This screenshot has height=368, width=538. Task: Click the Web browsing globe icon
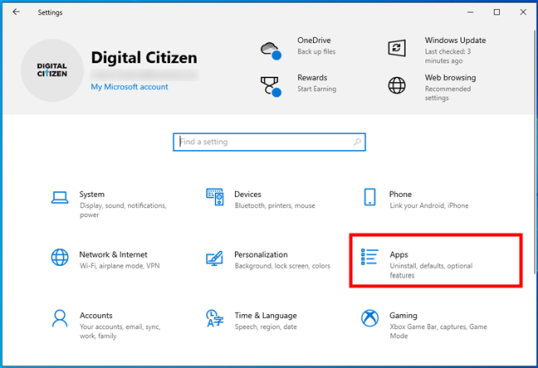click(x=397, y=85)
